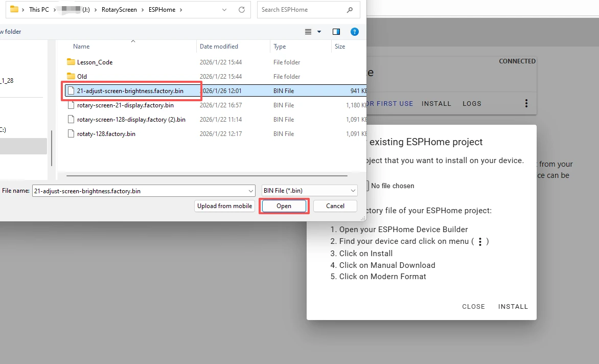Open the three-dot device card menu
The width and height of the screenshot is (599, 364).
pyautogui.click(x=526, y=103)
